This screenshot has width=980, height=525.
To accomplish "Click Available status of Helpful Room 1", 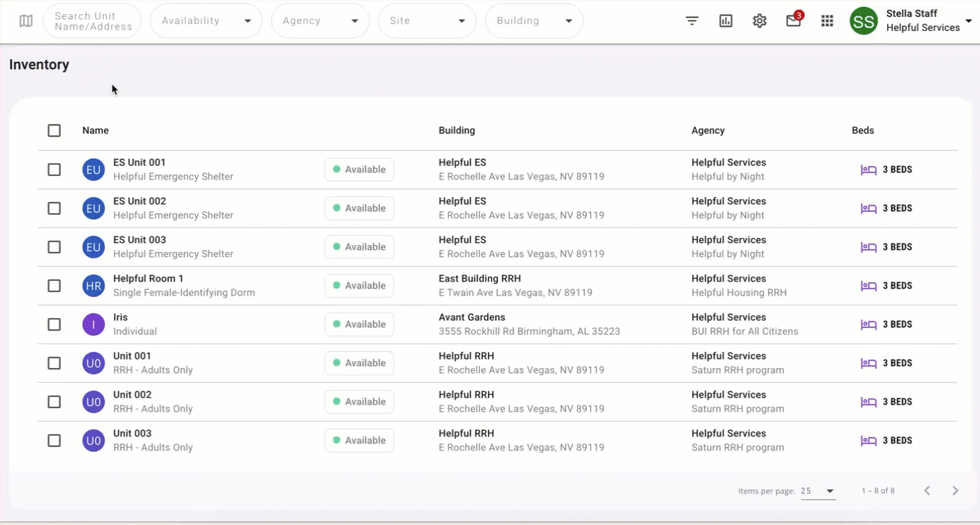I will coord(359,286).
